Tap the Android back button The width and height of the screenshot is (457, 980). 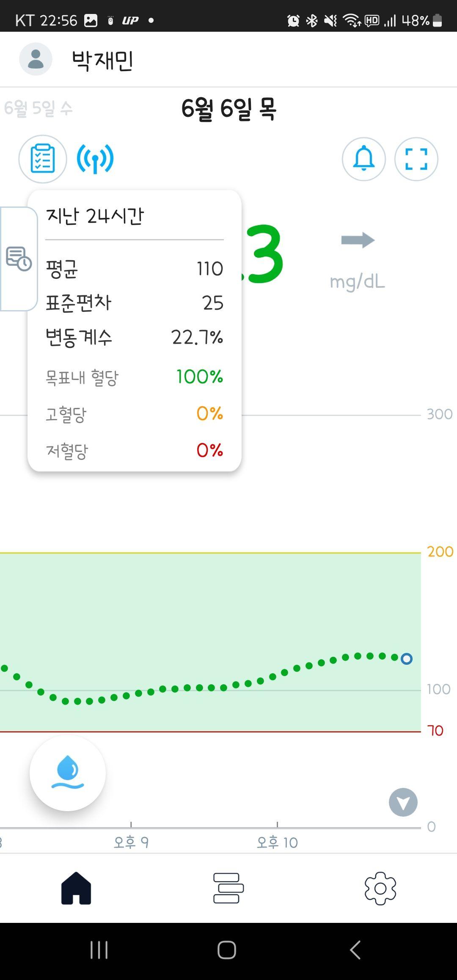355,950
